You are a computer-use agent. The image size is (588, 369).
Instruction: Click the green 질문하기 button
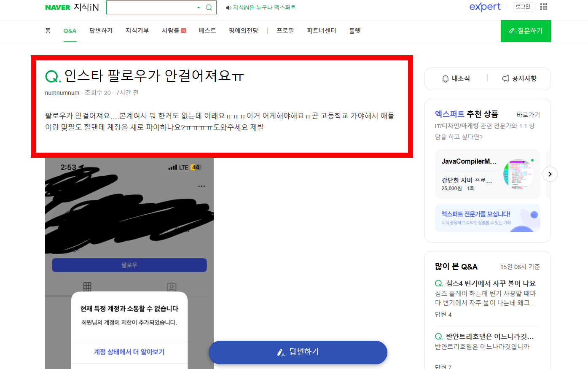coord(526,31)
